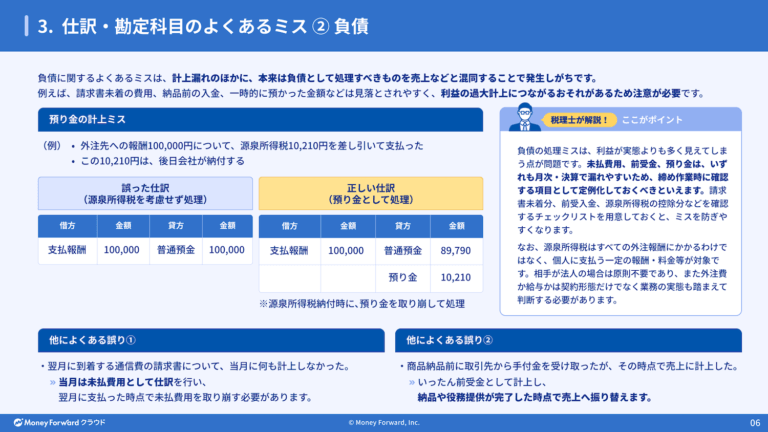Click the bullet 翌月に到着する通信費の請求書について
This screenshot has height=432, width=768.
[x=195, y=366]
